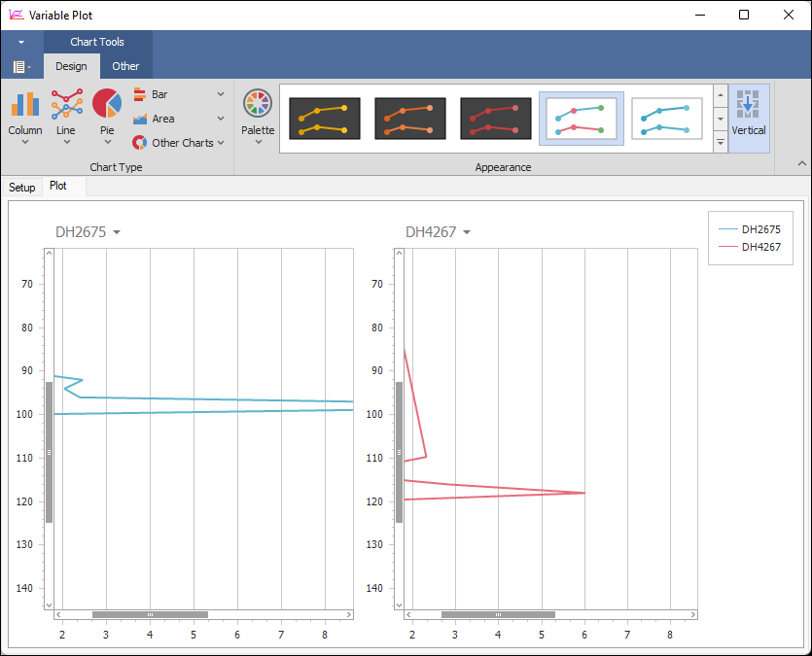Apply the dark red line appearance style
Image resolution: width=812 pixels, height=656 pixels.
[x=496, y=118]
